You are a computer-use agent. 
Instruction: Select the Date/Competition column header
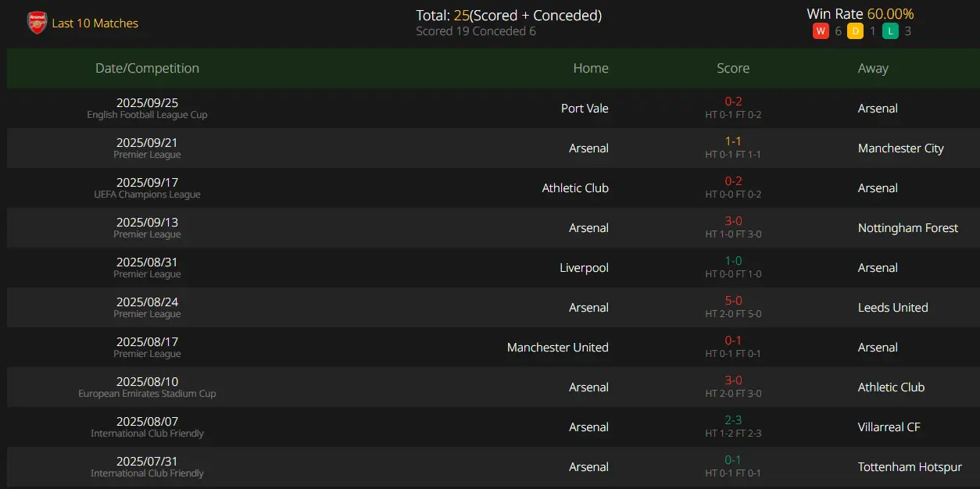[147, 68]
